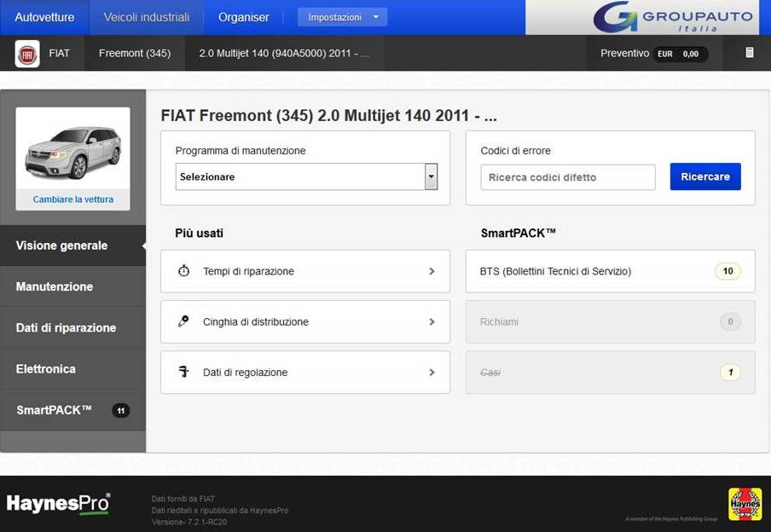Viewport: 771px width, 532px height.
Task: Select Dati di riparazione in sidebar
Action: [72, 328]
